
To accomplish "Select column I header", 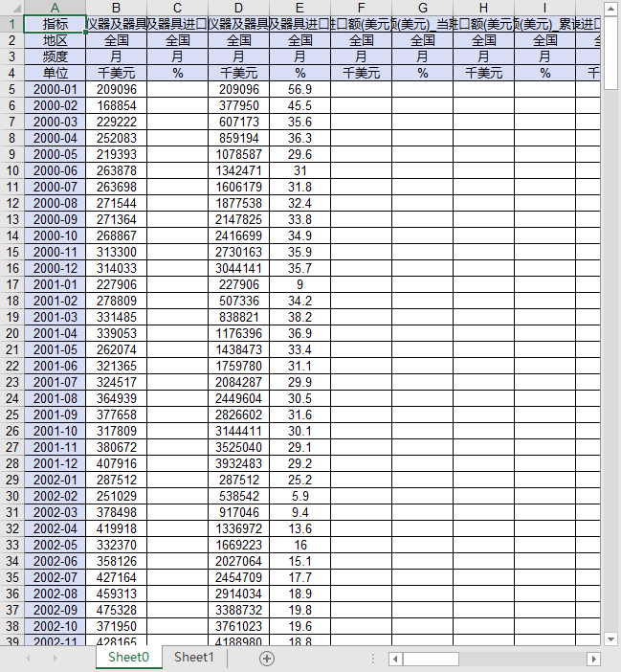I will coord(545,8).
